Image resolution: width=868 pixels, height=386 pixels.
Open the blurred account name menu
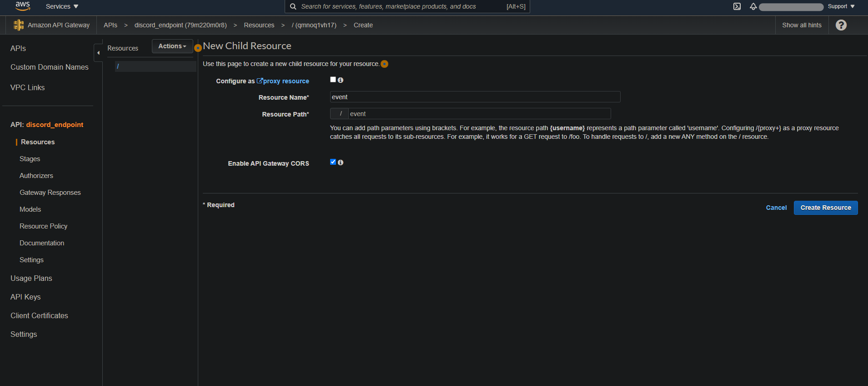pos(791,7)
